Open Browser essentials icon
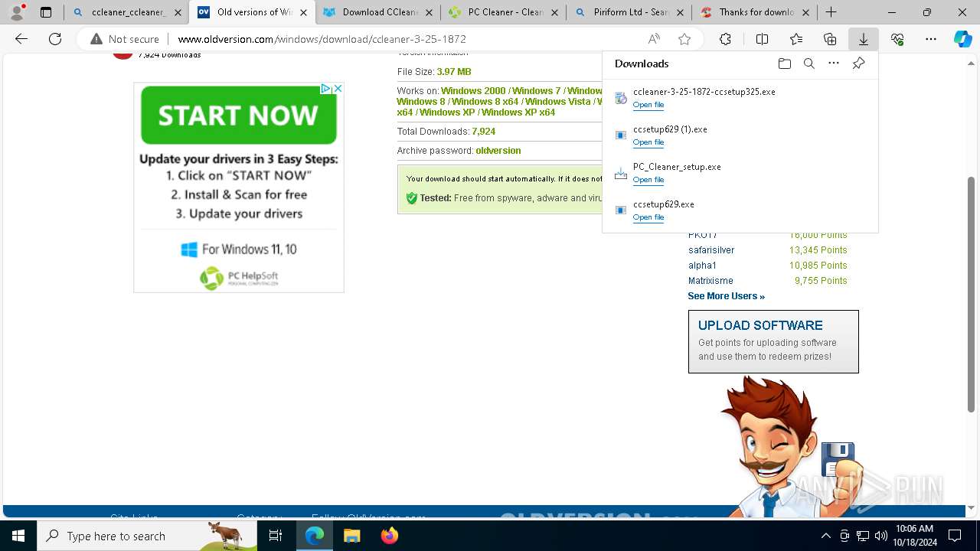This screenshot has height=551, width=980. click(897, 39)
